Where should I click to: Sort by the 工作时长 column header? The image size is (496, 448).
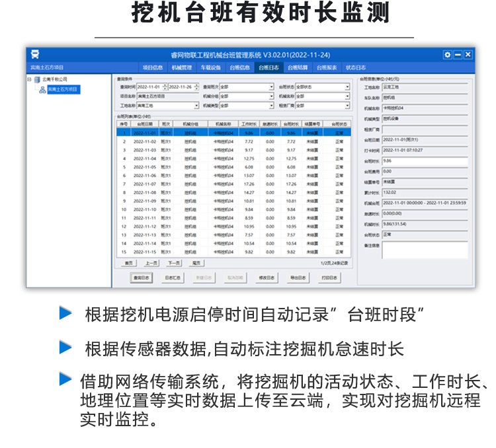click(x=249, y=124)
